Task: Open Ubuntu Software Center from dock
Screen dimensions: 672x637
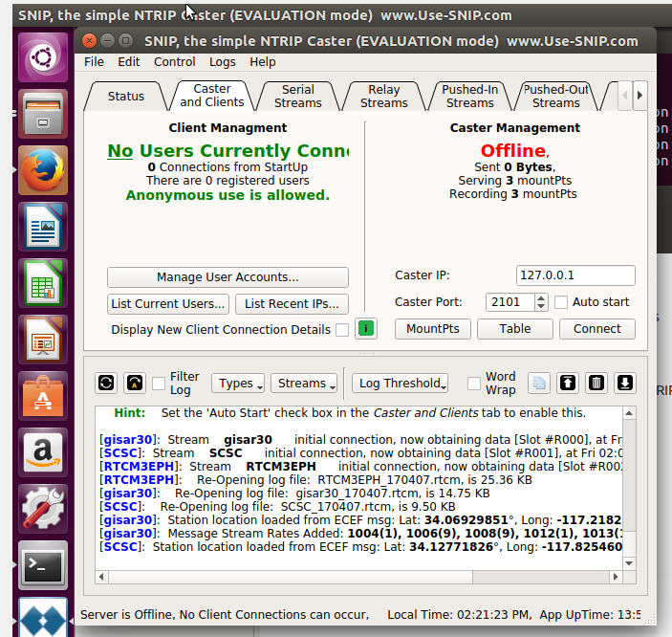Action: coord(43,396)
